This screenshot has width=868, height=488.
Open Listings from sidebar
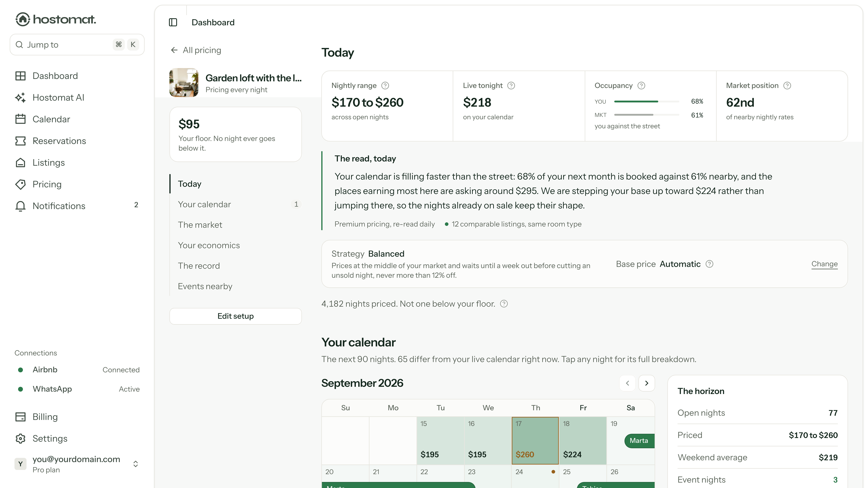pos(77,163)
